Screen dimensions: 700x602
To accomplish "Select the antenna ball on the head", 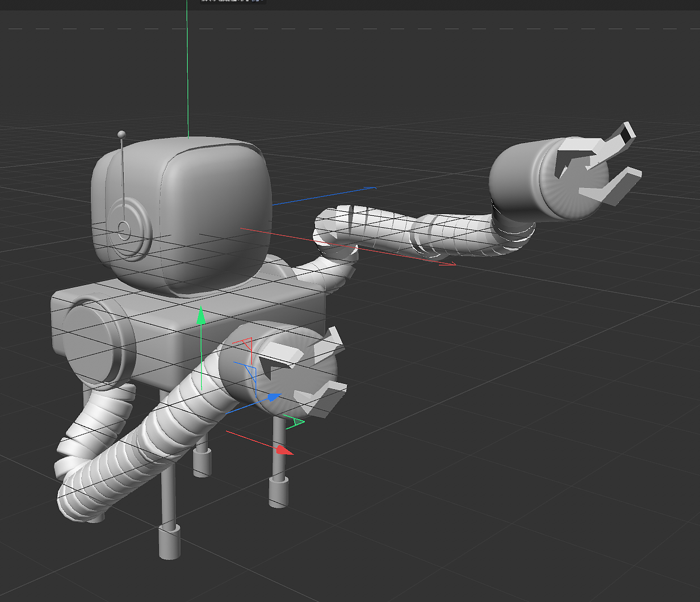I will pos(121,135).
